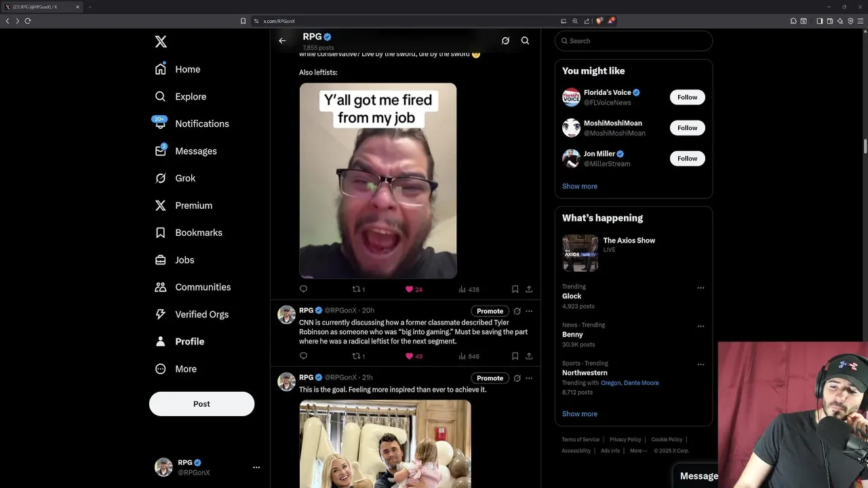This screenshot has width=868, height=488.
Task: Click the Search input field
Action: pyautogui.click(x=633, y=41)
